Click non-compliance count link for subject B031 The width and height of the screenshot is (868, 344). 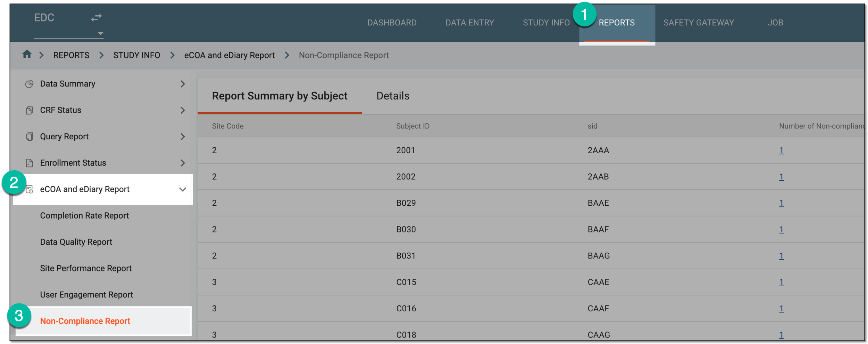pos(781,256)
